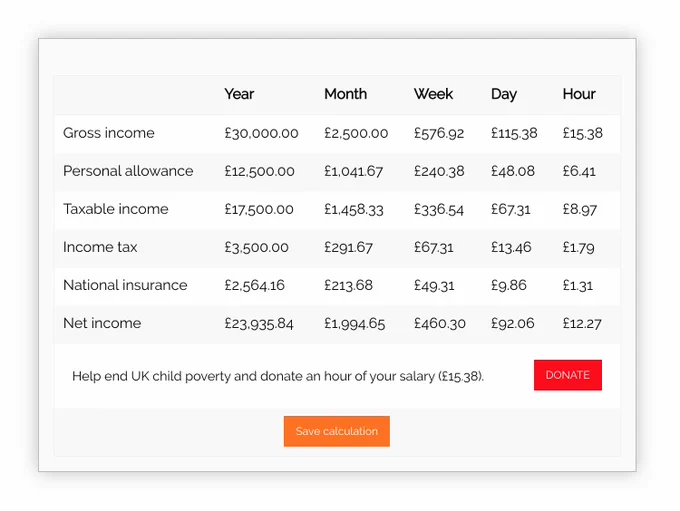Select the Hour column header
This screenshot has height=511, width=680.
579,94
